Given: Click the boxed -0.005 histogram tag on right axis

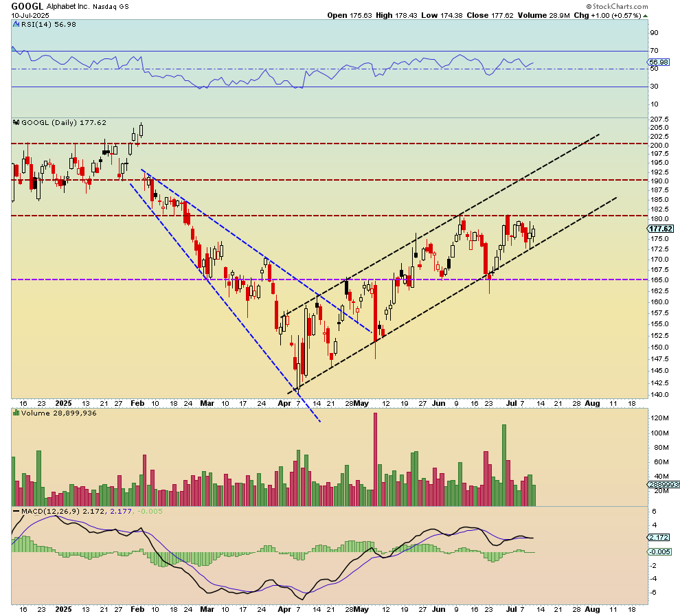Looking at the screenshot, I should (x=660, y=552).
